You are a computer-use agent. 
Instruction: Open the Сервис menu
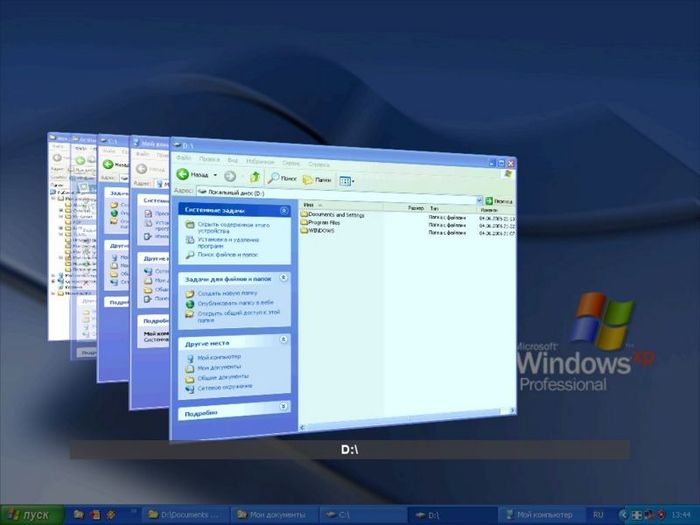coord(291,163)
